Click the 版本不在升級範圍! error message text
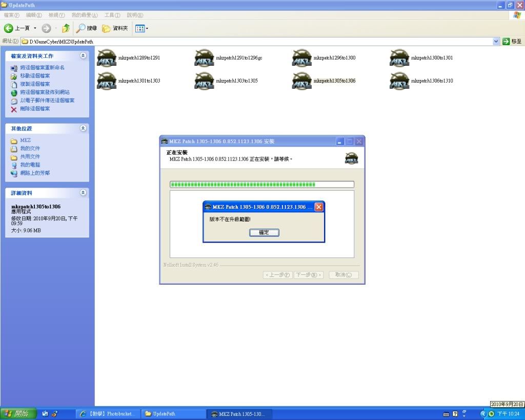525x420 pixels. [x=230, y=219]
